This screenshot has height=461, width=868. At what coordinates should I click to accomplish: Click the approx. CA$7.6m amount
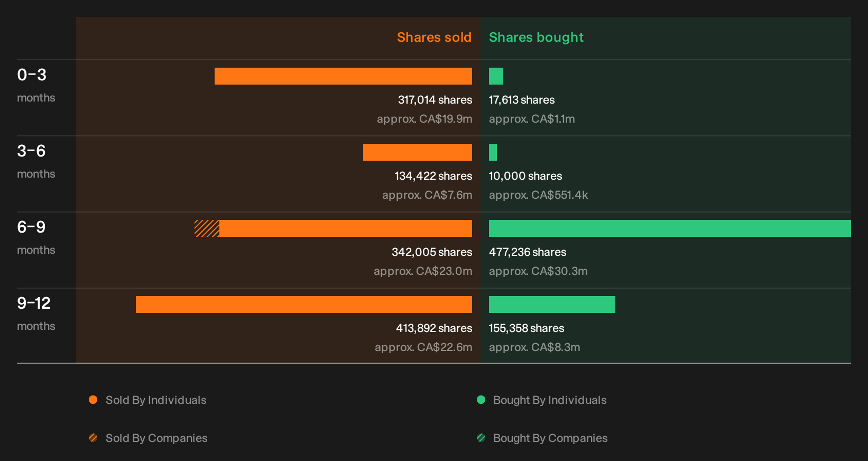tap(427, 195)
